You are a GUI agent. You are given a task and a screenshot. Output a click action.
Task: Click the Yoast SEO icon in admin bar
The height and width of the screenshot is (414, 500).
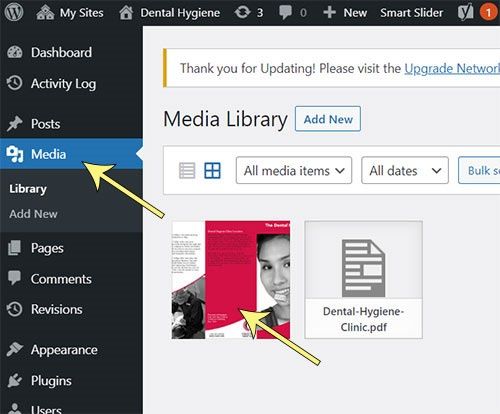point(465,13)
